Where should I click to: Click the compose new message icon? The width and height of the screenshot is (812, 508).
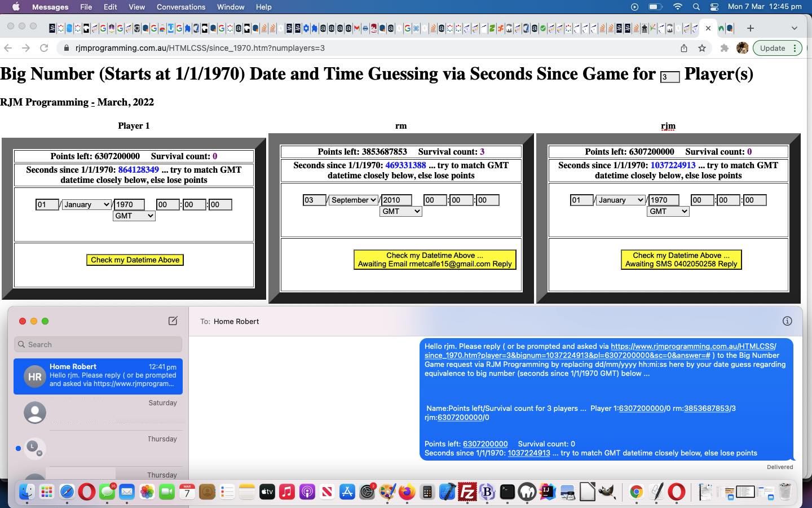pos(173,321)
